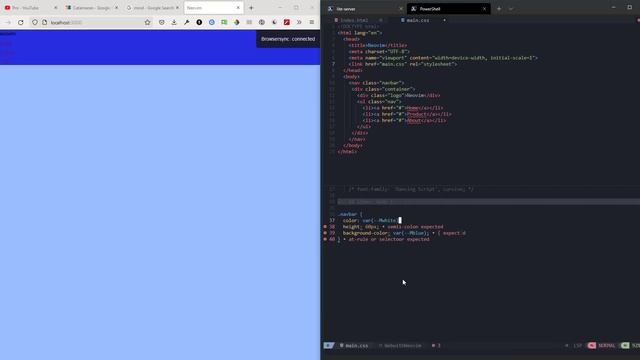Click the .navbar selector line in CSS
Image resolution: width=640 pixels, height=360 pixels.
pyautogui.click(x=350, y=214)
